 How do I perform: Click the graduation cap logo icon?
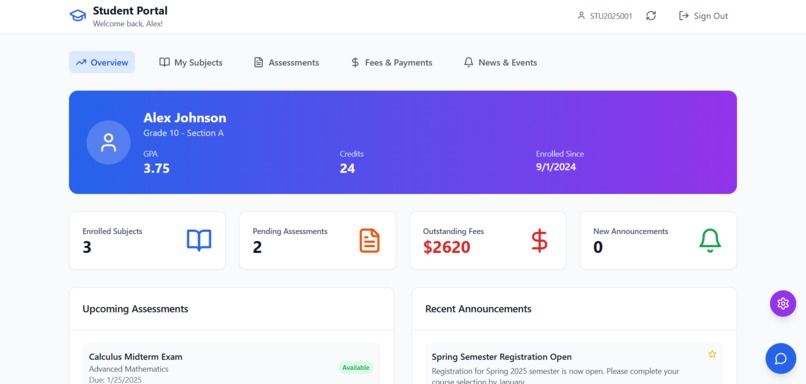[x=78, y=16]
